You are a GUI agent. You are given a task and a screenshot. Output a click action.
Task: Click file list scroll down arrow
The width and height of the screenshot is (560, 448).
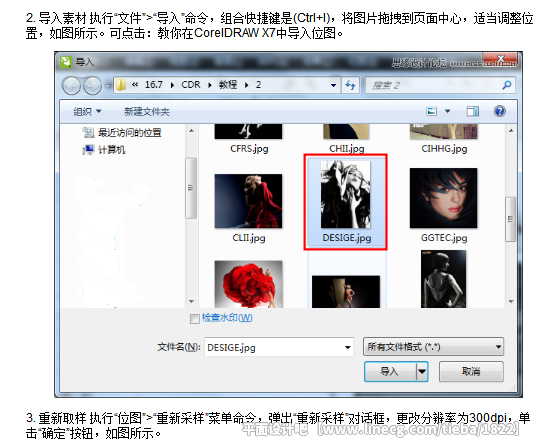click(x=511, y=302)
